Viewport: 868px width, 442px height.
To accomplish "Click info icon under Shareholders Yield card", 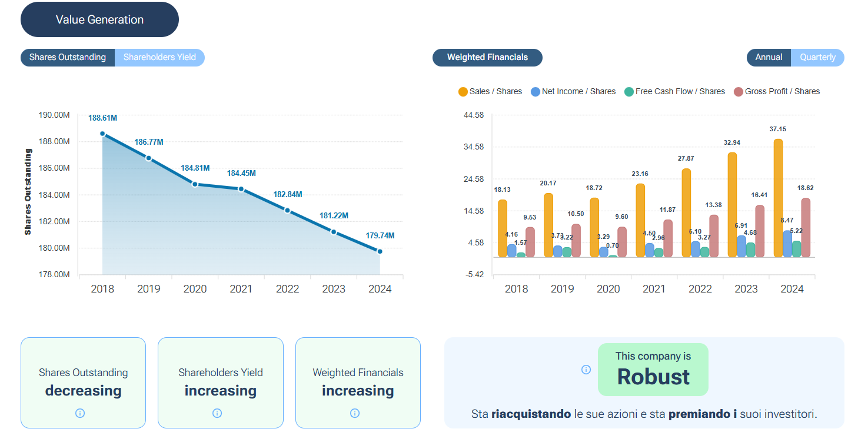I will [x=217, y=413].
